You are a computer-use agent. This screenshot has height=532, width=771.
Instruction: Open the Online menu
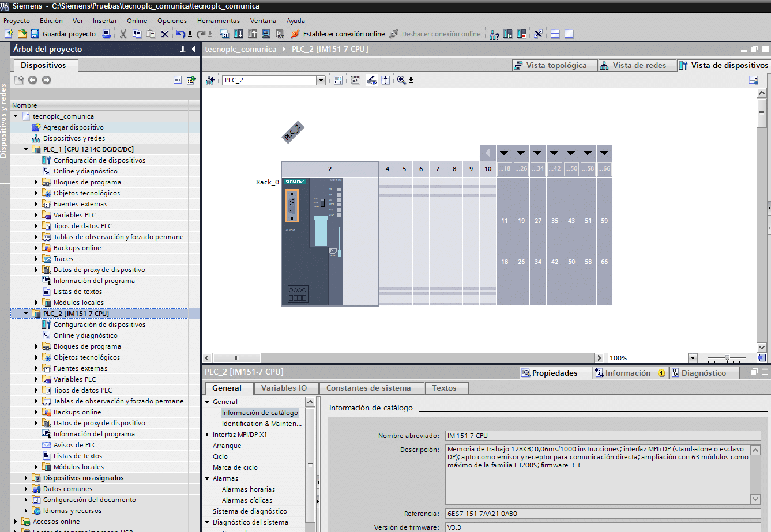point(137,21)
